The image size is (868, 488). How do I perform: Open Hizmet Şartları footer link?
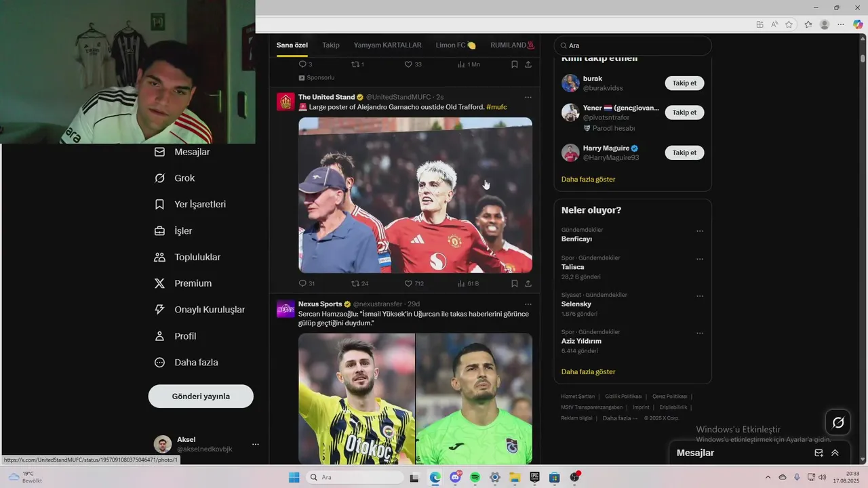(x=578, y=396)
